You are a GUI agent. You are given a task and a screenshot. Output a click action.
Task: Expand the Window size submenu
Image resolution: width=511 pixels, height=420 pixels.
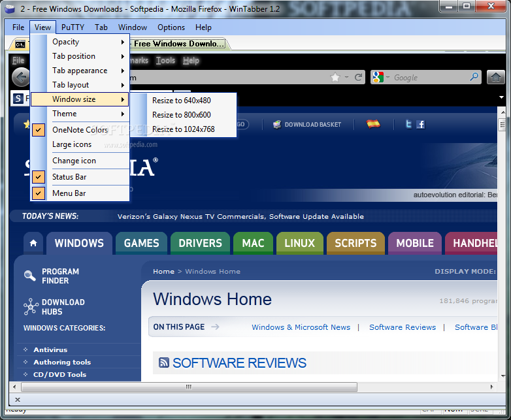[80, 99]
